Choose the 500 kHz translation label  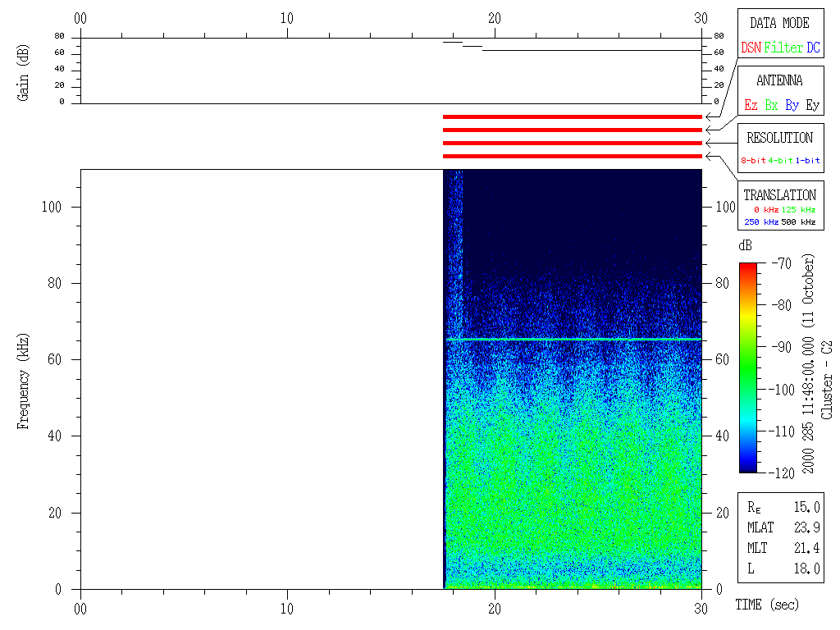pyautogui.click(x=799, y=222)
